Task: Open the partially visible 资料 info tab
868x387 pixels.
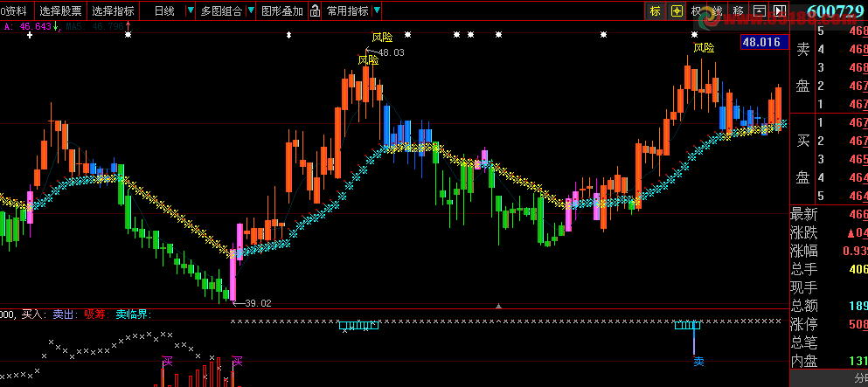Action: click(15, 11)
